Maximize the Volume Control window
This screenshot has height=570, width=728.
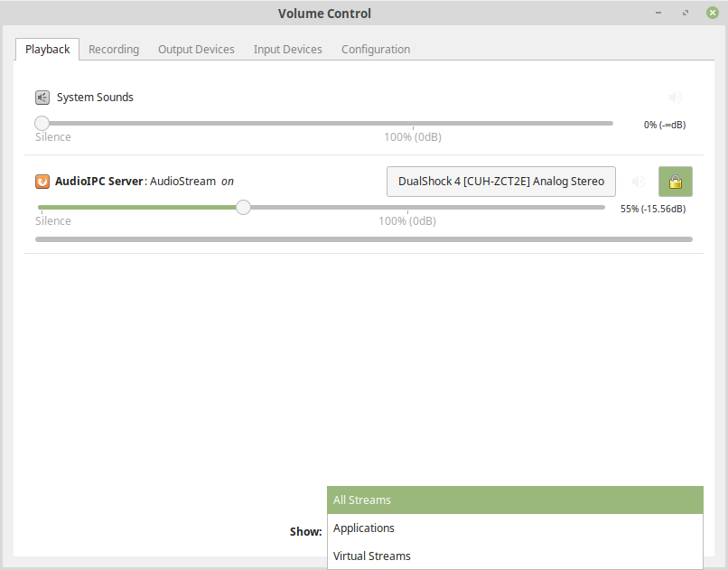[686, 13]
